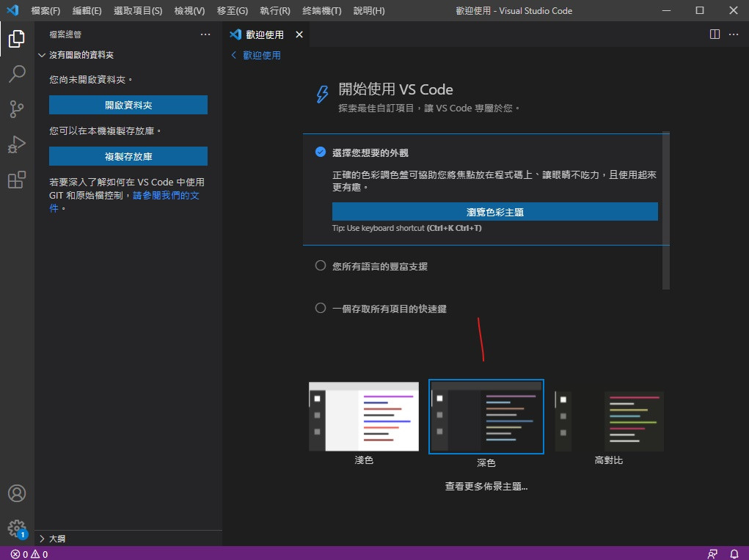
Task: Click the 檔案總管 panel title
Action: pos(65,34)
